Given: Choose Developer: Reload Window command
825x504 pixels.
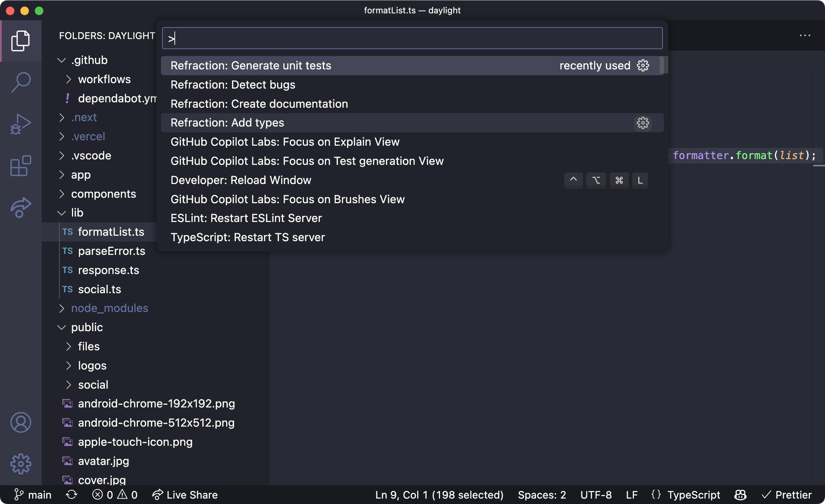Looking at the screenshot, I should coord(412,180).
